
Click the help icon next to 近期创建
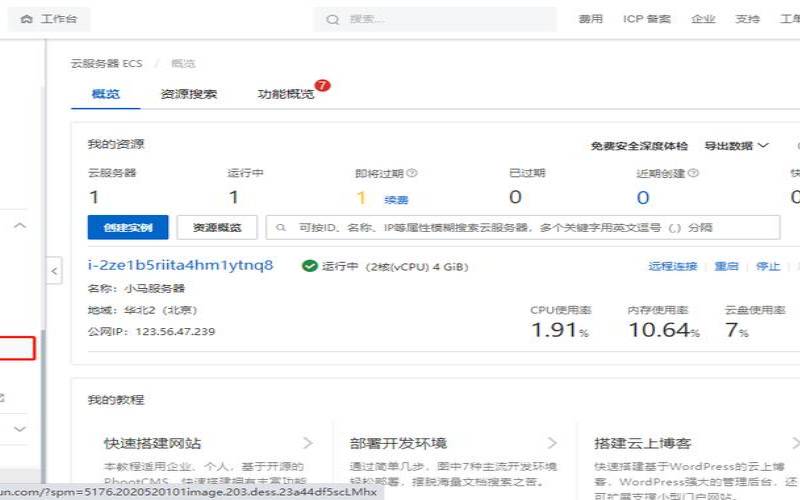pos(693,173)
